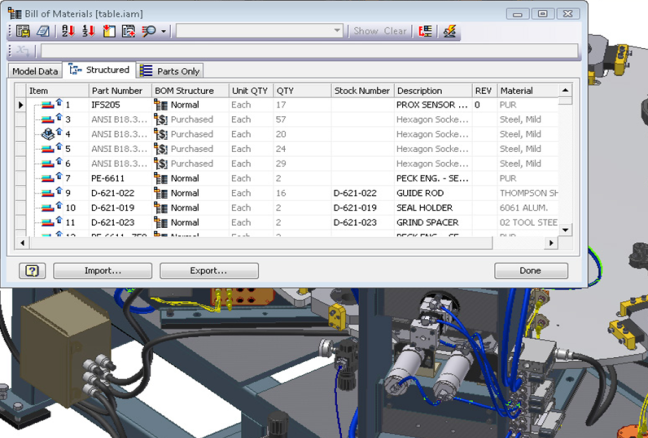The width and height of the screenshot is (648, 438).
Task: Click the Bill of Materials title bar icon
Action: 15,13
